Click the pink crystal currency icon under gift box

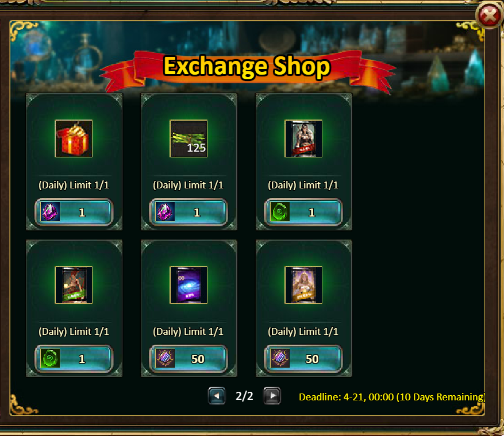[x=51, y=212]
